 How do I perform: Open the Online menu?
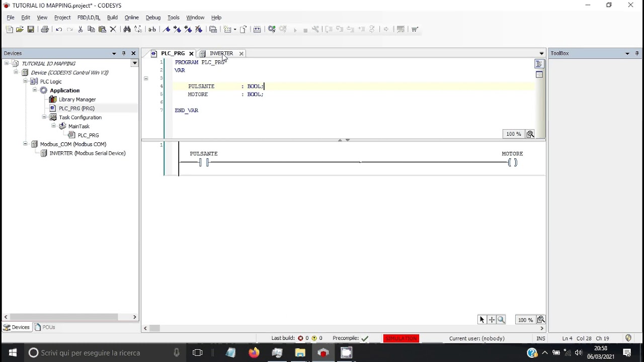click(x=132, y=18)
